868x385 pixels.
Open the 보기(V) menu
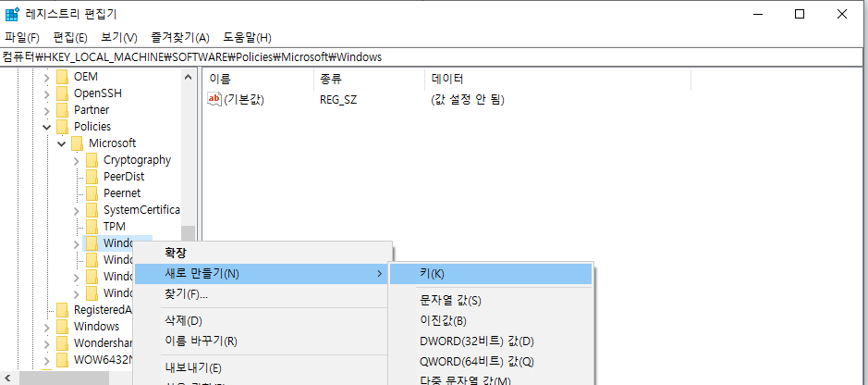tap(119, 38)
